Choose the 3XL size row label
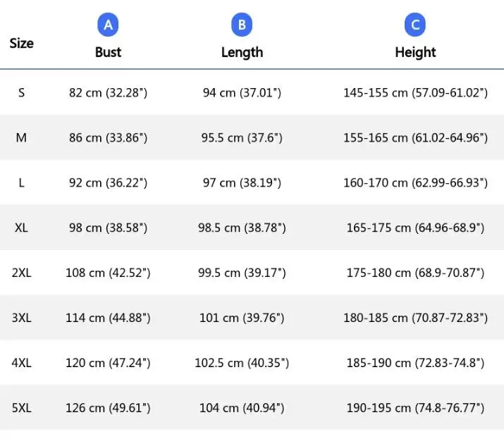This screenshot has width=504, height=439. coord(21,318)
